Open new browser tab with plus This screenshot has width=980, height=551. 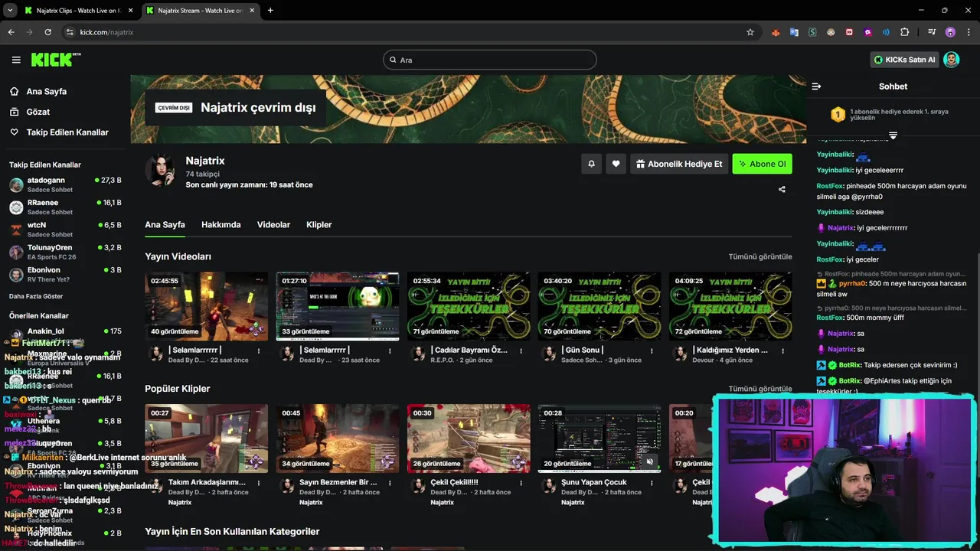(x=270, y=11)
